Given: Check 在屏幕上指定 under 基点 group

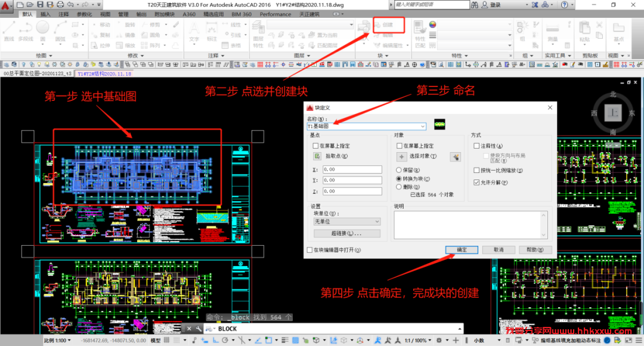Looking at the screenshot, I should 315,146.
